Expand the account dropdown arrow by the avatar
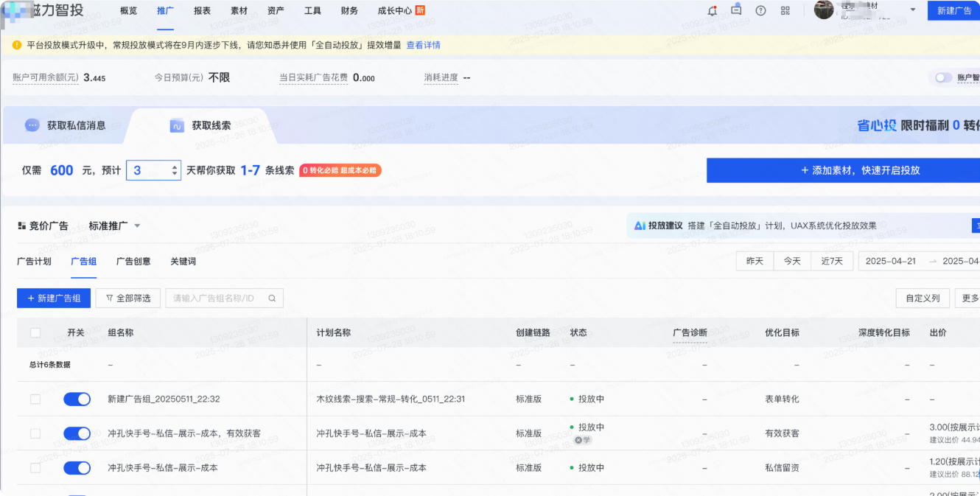The width and height of the screenshot is (980, 496). [913, 10]
